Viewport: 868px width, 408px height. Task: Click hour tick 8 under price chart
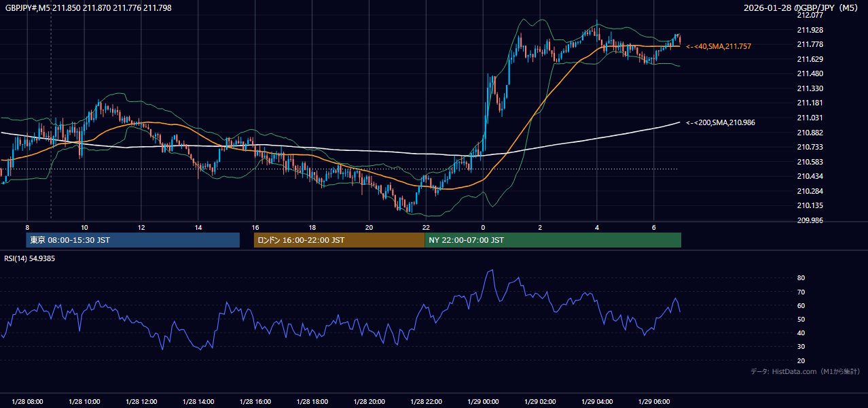[x=27, y=227]
